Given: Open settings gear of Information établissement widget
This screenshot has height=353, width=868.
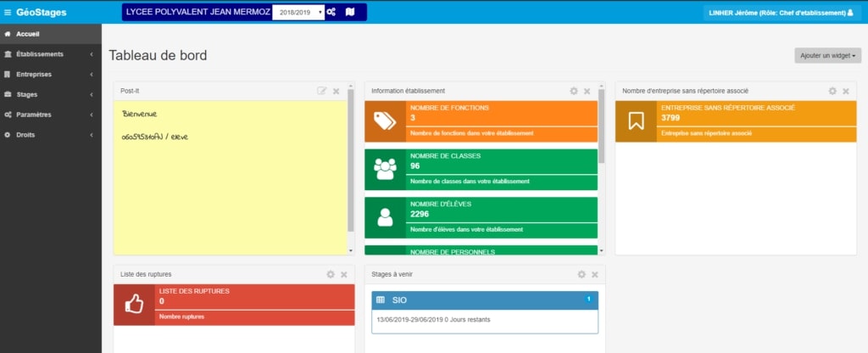Looking at the screenshot, I should point(574,91).
